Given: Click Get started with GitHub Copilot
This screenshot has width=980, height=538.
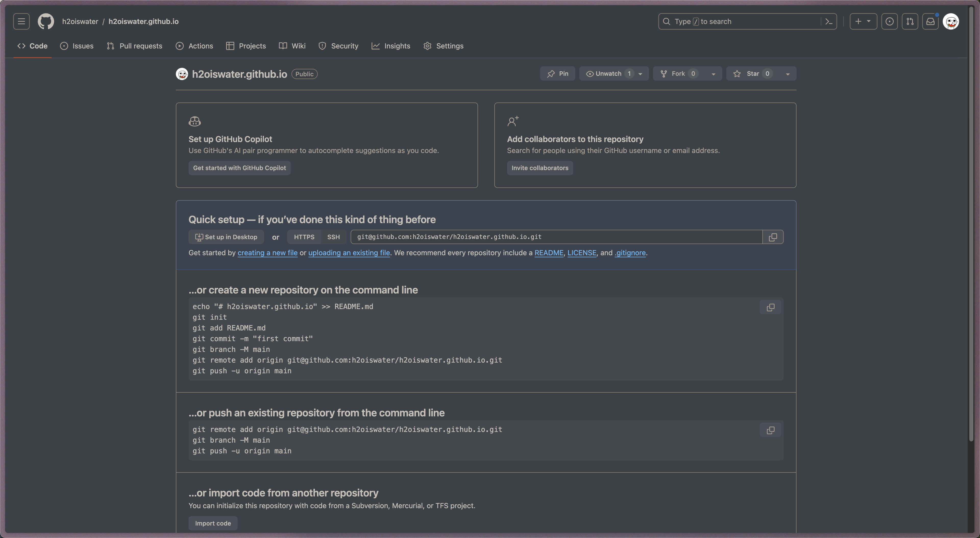Looking at the screenshot, I should point(239,168).
